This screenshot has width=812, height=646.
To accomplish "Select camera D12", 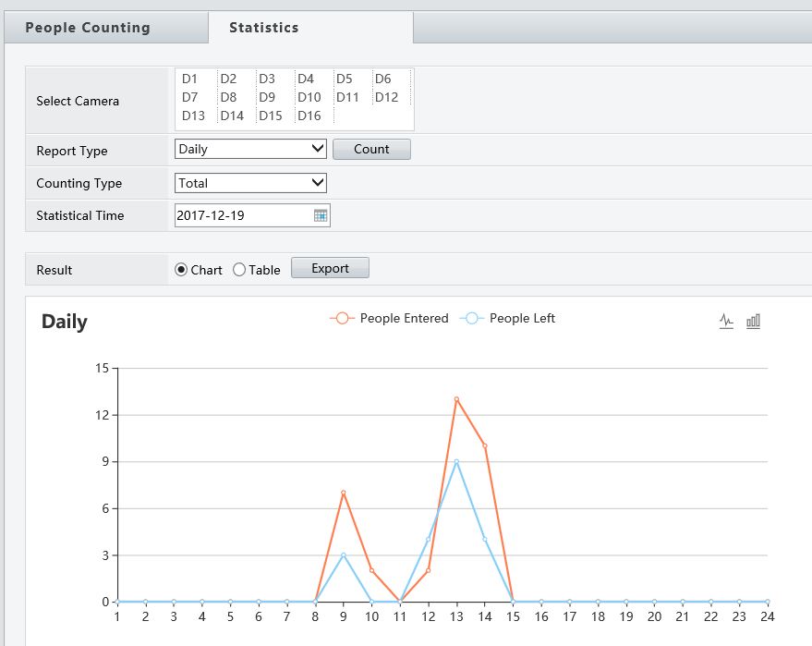I will [387, 97].
